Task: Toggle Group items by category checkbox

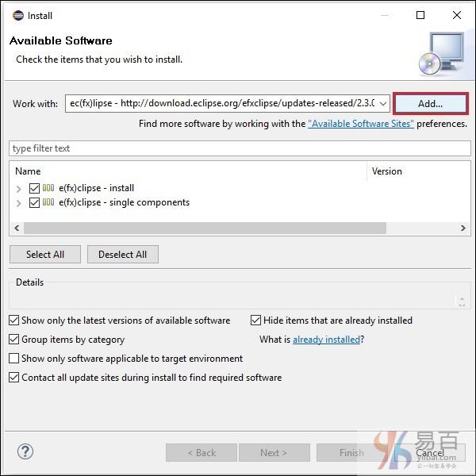Action: (x=14, y=339)
